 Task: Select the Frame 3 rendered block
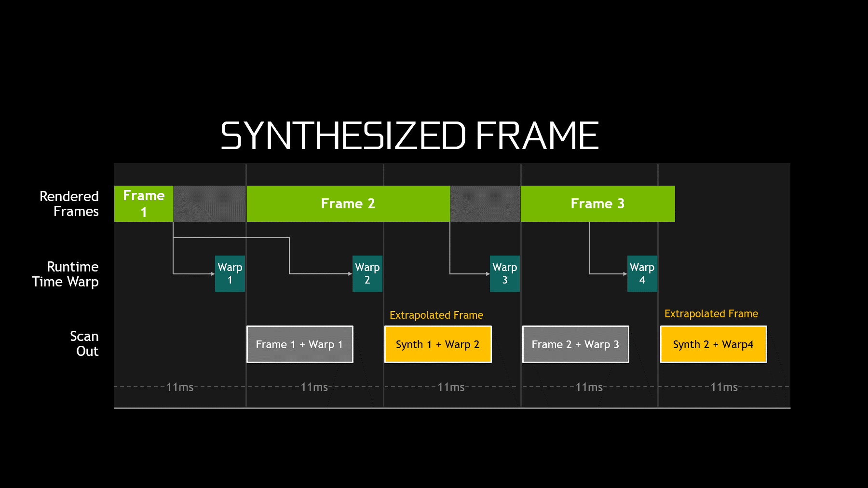597,203
